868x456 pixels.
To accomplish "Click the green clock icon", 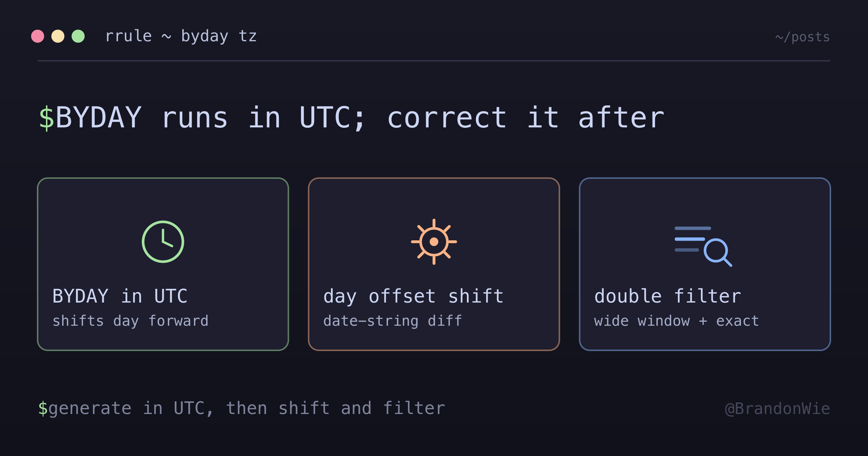I will 163,242.
